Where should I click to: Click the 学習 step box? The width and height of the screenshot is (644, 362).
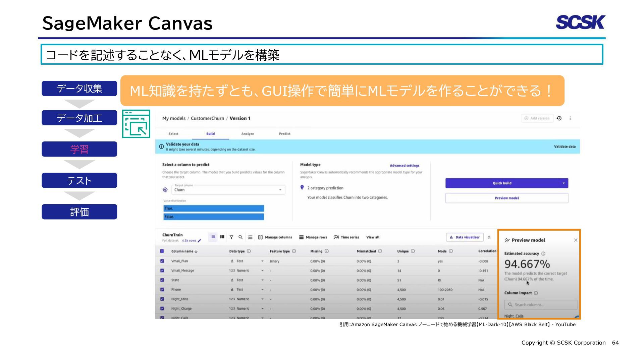79,149
